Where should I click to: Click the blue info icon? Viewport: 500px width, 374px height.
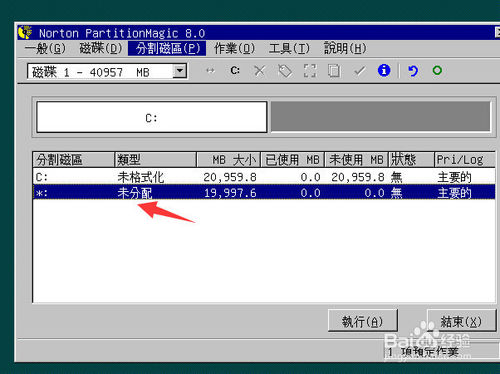pos(384,70)
